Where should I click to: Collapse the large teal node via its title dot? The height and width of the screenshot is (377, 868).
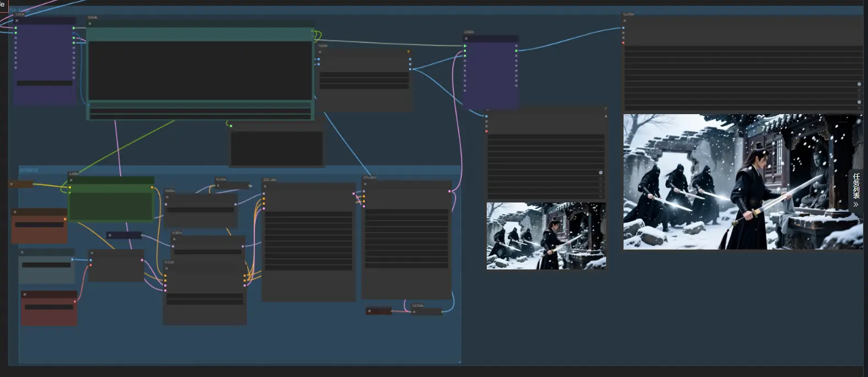(90, 24)
